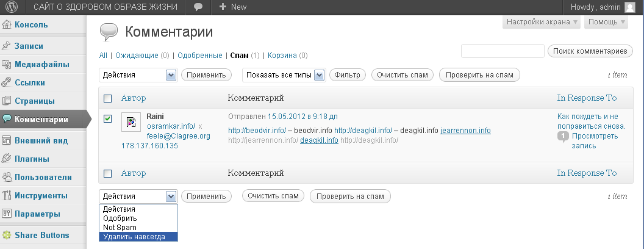Click the bottom Применить button

(x=206, y=197)
